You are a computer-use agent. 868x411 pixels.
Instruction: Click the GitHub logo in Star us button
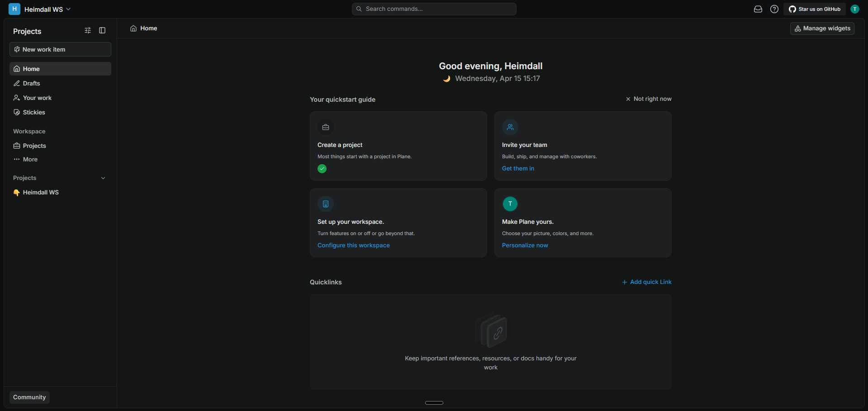coord(792,9)
